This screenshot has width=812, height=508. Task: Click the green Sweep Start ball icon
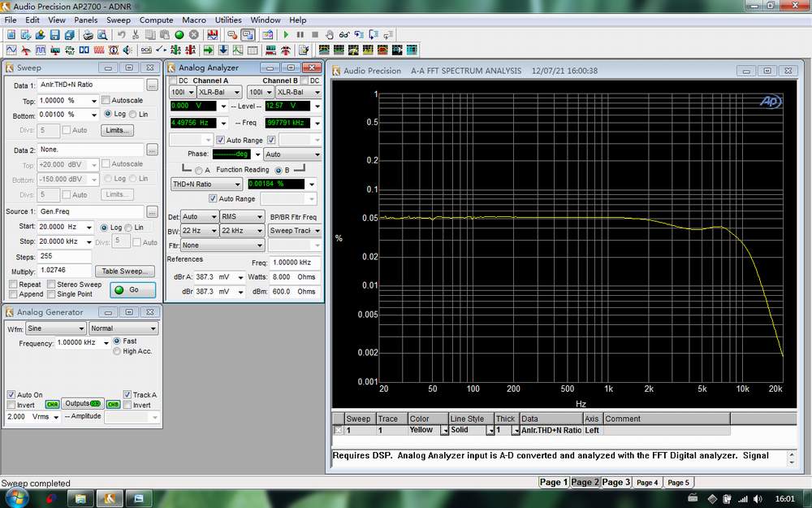pyautogui.click(x=179, y=35)
